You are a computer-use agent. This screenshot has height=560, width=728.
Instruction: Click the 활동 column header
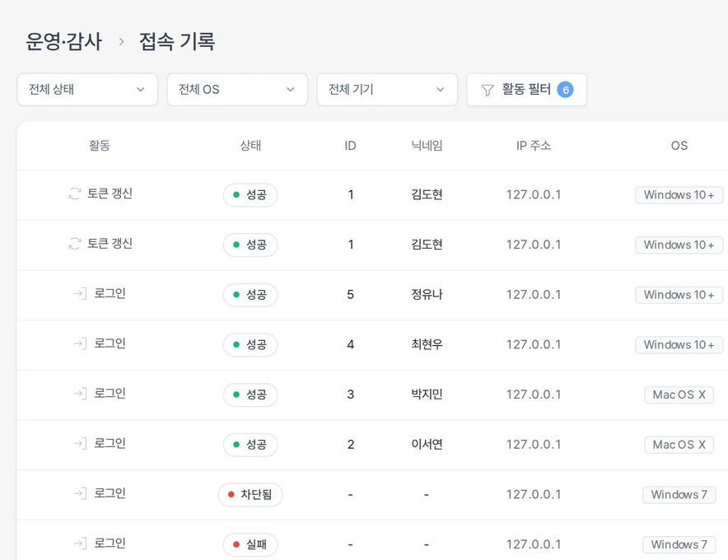pos(100,146)
